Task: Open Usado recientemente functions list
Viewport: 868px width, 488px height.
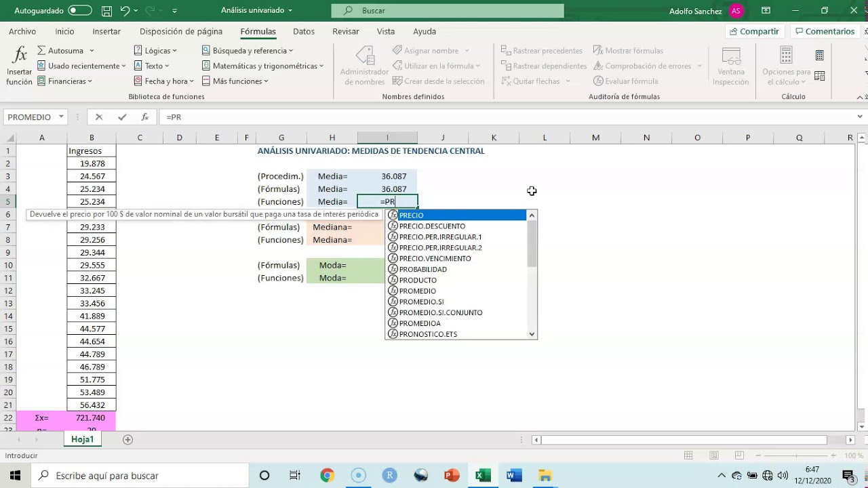Action: 81,66
